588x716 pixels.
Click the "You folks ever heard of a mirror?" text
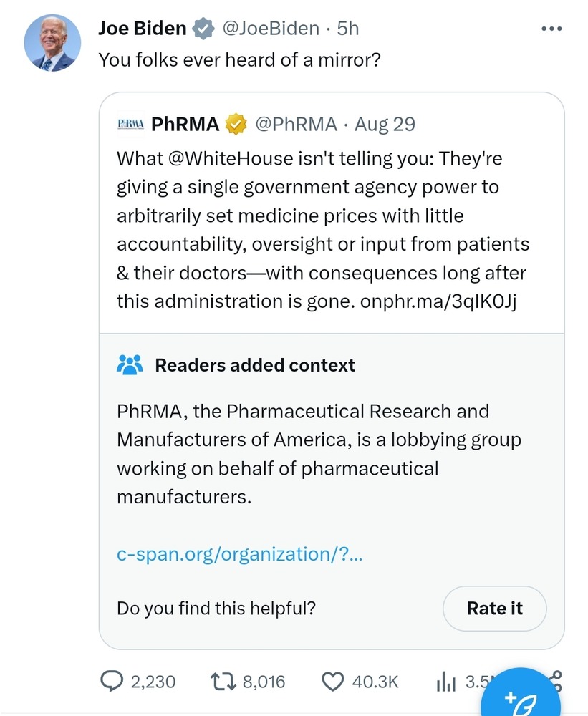pos(239,59)
